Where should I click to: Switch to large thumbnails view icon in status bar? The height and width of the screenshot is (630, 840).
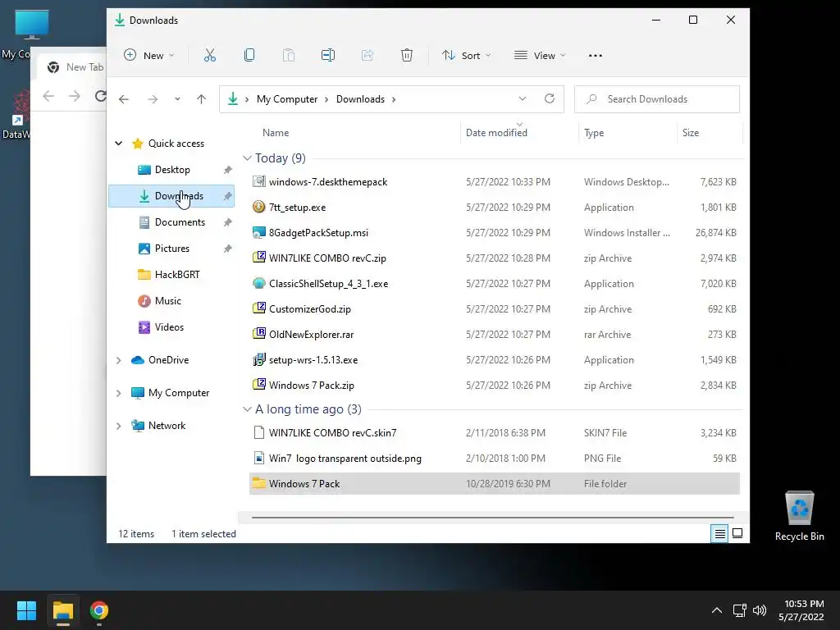pyautogui.click(x=737, y=533)
